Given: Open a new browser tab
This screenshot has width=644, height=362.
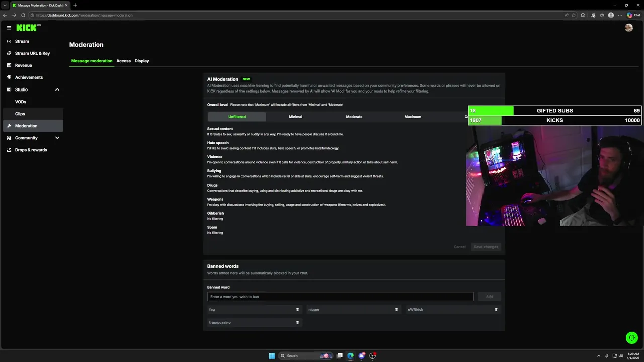Looking at the screenshot, I should (75, 5).
